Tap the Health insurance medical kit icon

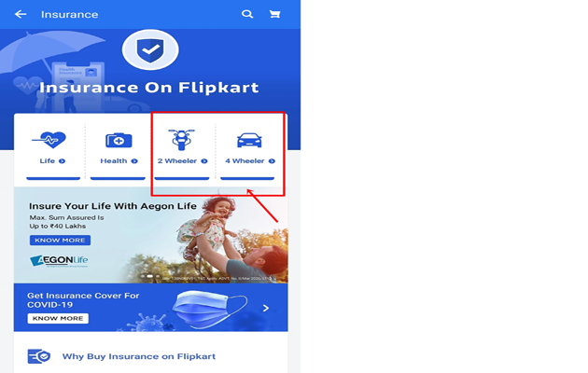coord(119,141)
